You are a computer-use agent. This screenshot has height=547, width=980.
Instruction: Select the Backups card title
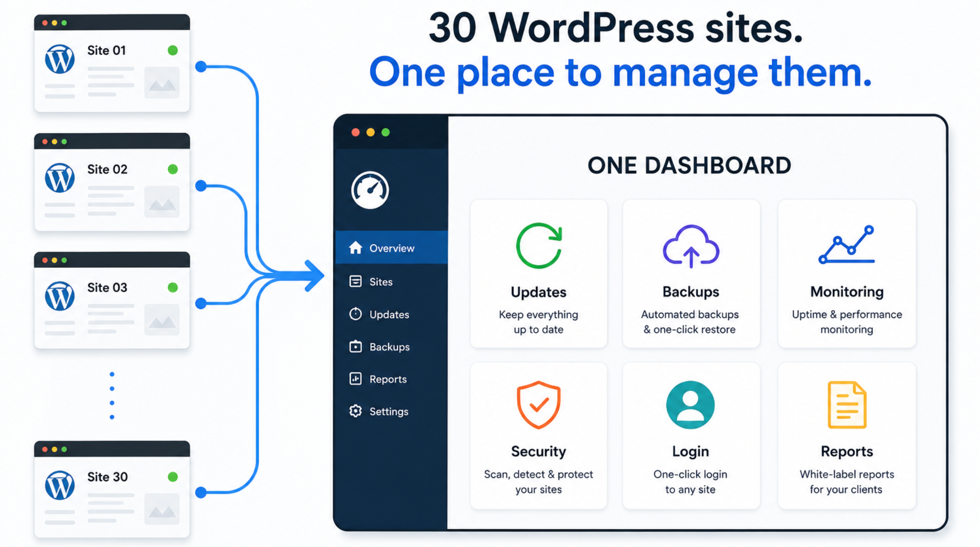(x=691, y=292)
